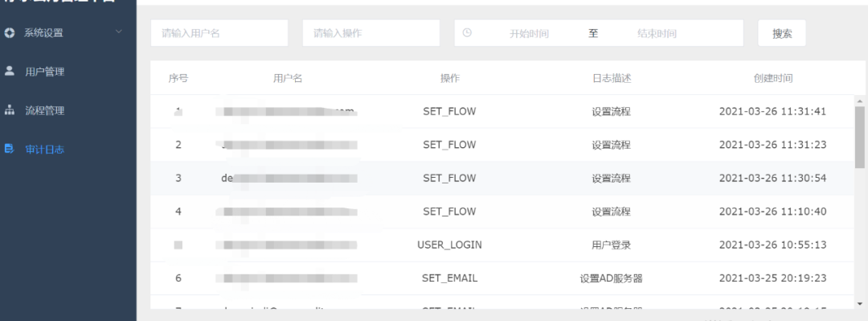
Task: Expand the 系统设置 chevron arrow
Action: 118,31
